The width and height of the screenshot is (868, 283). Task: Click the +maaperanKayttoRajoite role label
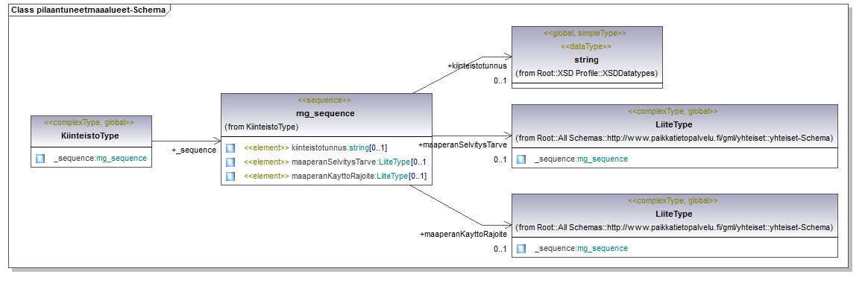point(463,235)
